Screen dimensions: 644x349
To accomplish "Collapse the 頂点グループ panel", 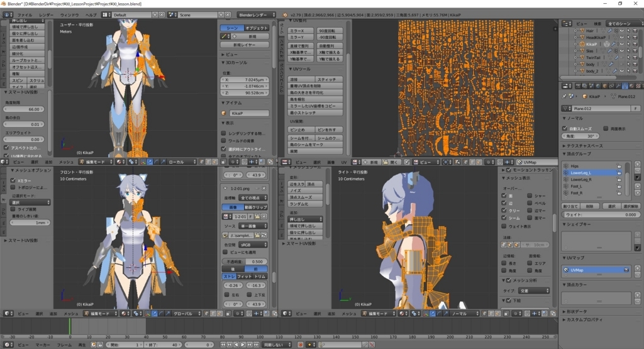I will coord(577,154).
